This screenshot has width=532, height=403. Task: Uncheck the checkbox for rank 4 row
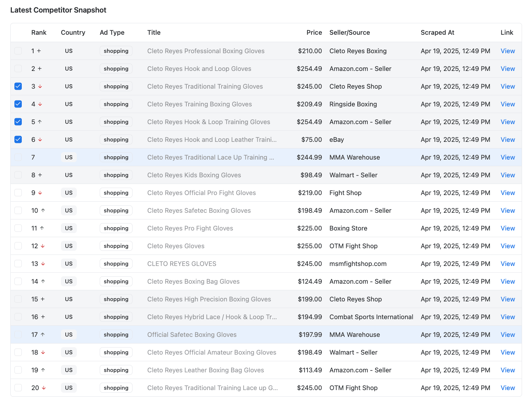(18, 104)
